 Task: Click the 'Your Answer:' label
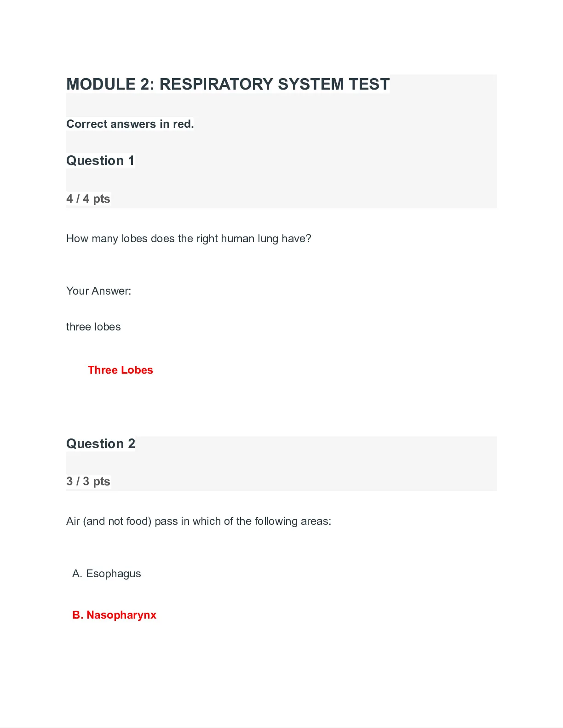coord(98,291)
